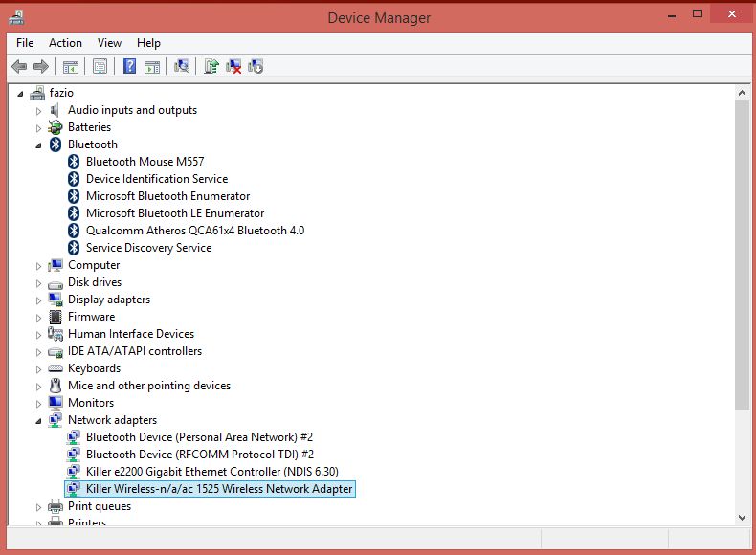Select Bluetooth Device (Personal Area Network) #2
This screenshot has width=756, height=555.
(200, 437)
